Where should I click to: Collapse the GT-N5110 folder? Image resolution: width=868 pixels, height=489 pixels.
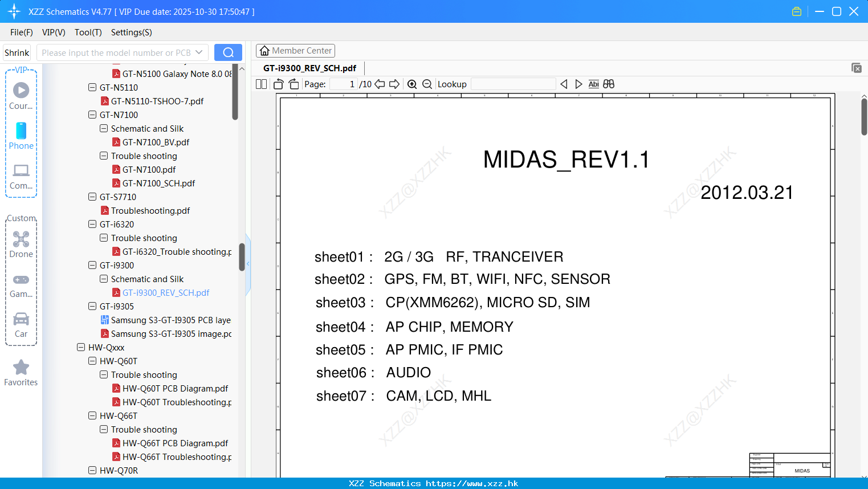[92, 87]
